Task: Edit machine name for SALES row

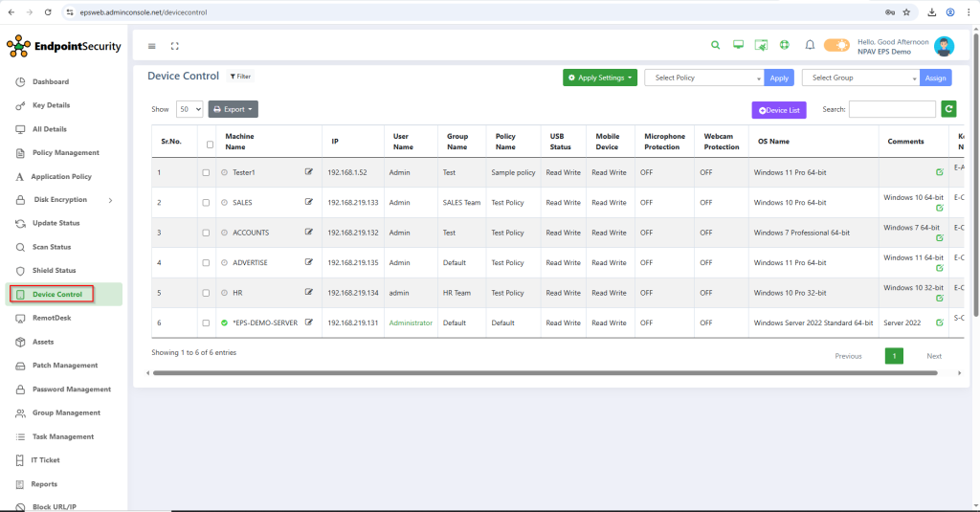Action: [309, 203]
